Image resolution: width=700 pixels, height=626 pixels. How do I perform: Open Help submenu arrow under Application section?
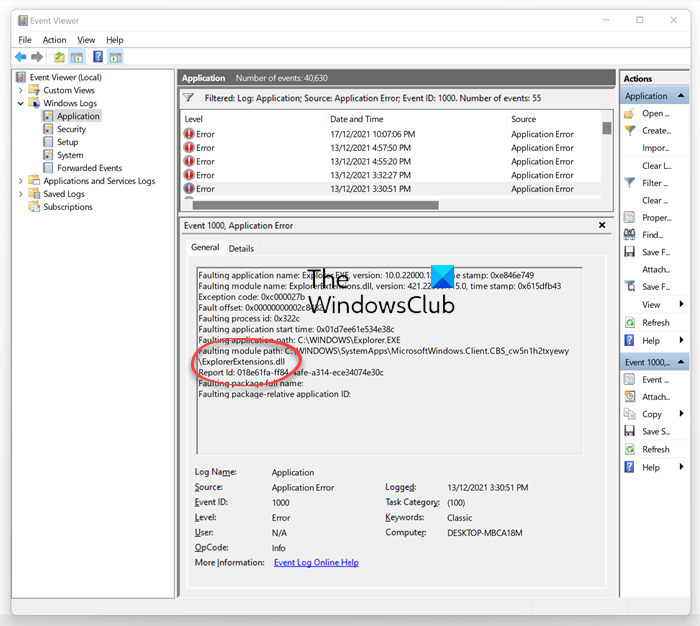681,340
